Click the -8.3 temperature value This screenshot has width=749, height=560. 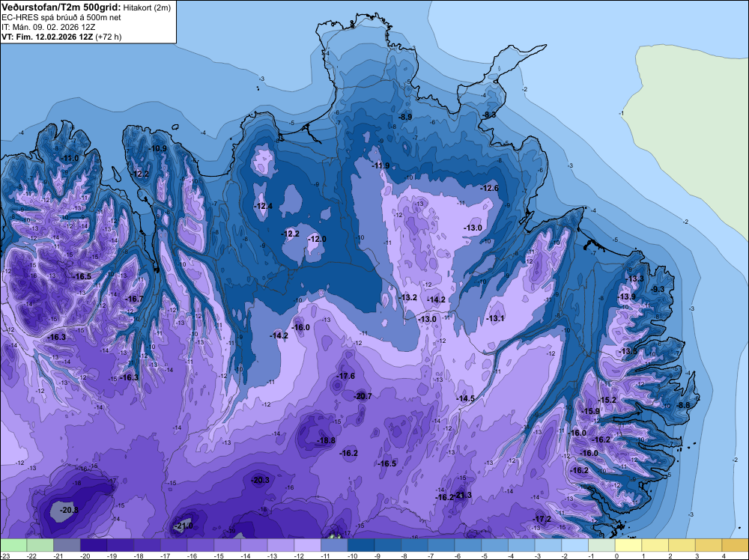click(x=489, y=115)
